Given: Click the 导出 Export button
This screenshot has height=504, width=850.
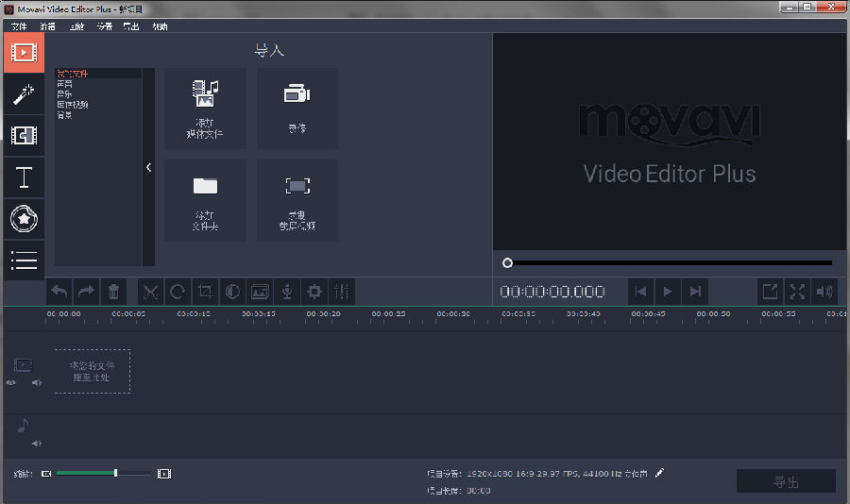Looking at the screenshot, I should (786, 481).
